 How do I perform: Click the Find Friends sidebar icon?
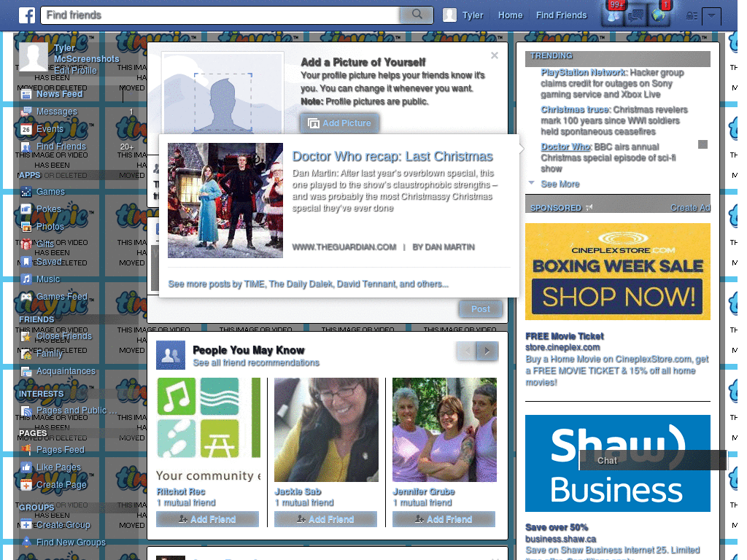[26, 147]
